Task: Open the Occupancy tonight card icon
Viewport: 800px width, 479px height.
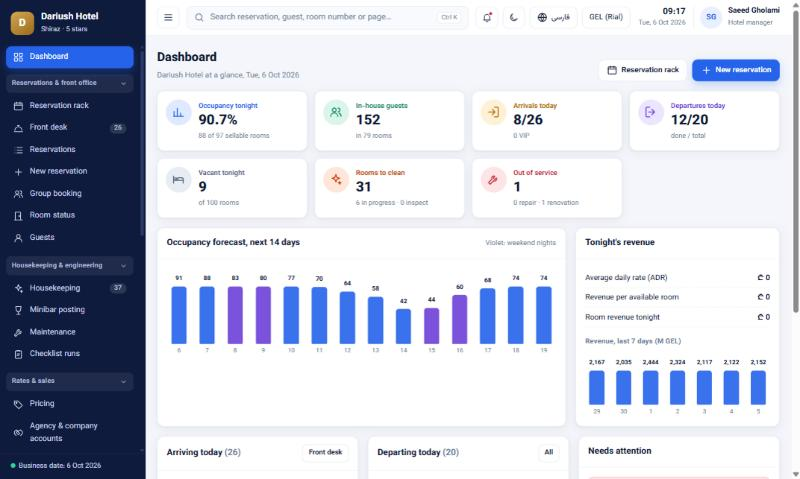Action: click(x=178, y=112)
